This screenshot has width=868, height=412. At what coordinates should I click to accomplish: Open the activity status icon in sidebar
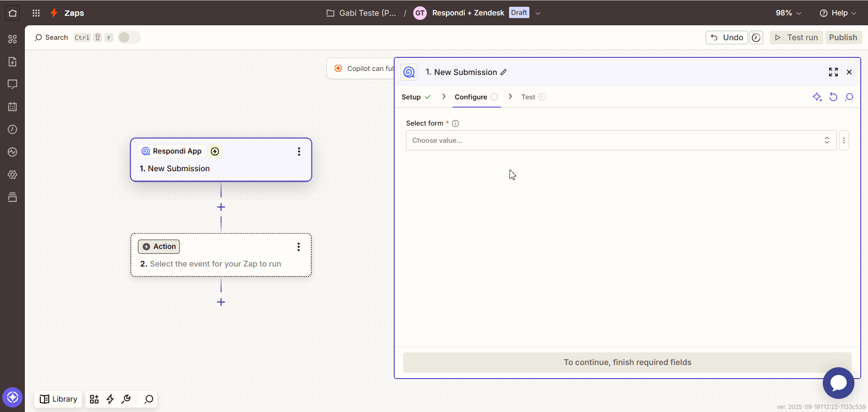(13, 152)
